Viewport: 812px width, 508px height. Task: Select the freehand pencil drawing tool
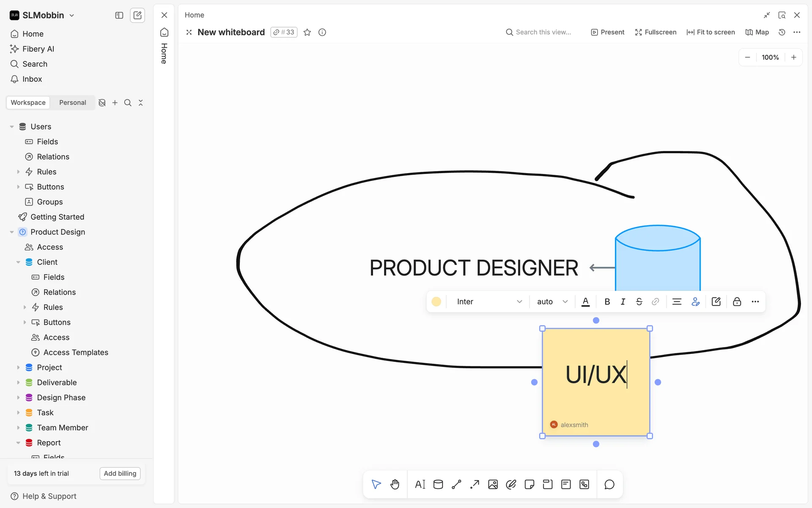tap(511, 484)
